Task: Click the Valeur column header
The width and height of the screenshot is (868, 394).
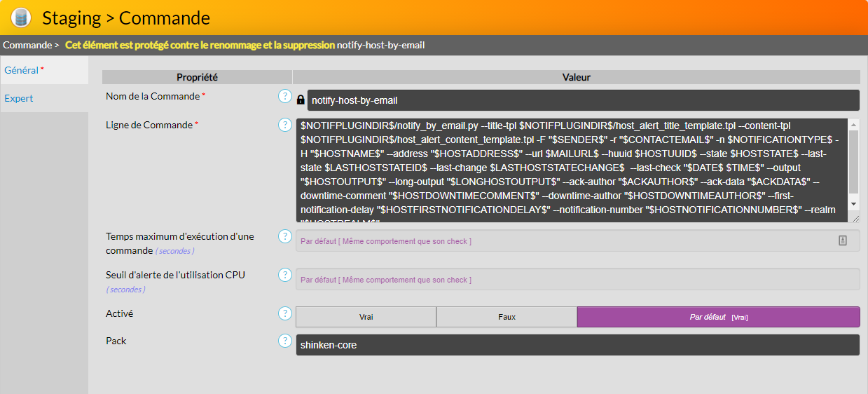Action: click(x=577, y=77)
